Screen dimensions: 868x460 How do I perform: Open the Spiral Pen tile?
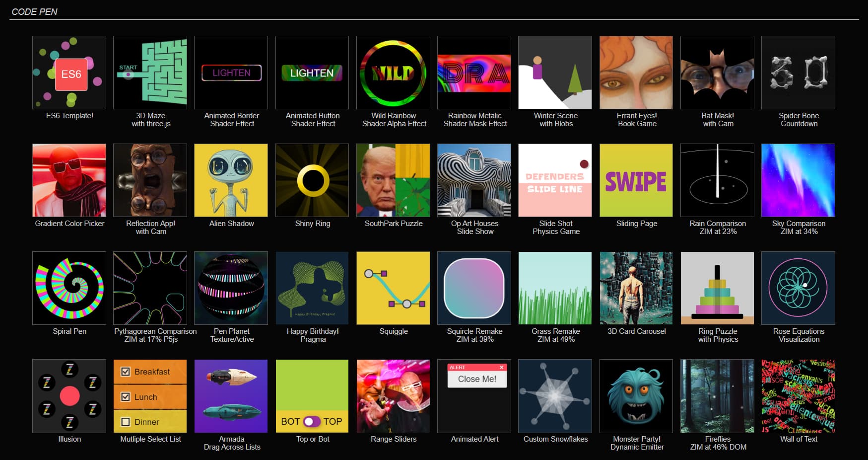click(69, 288)
